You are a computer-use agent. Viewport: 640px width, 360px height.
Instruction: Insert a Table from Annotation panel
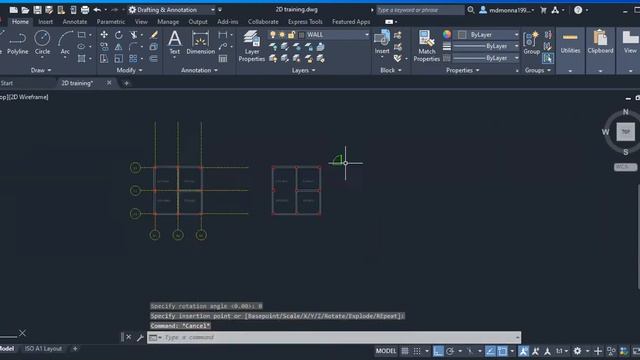tap(223, 59)
